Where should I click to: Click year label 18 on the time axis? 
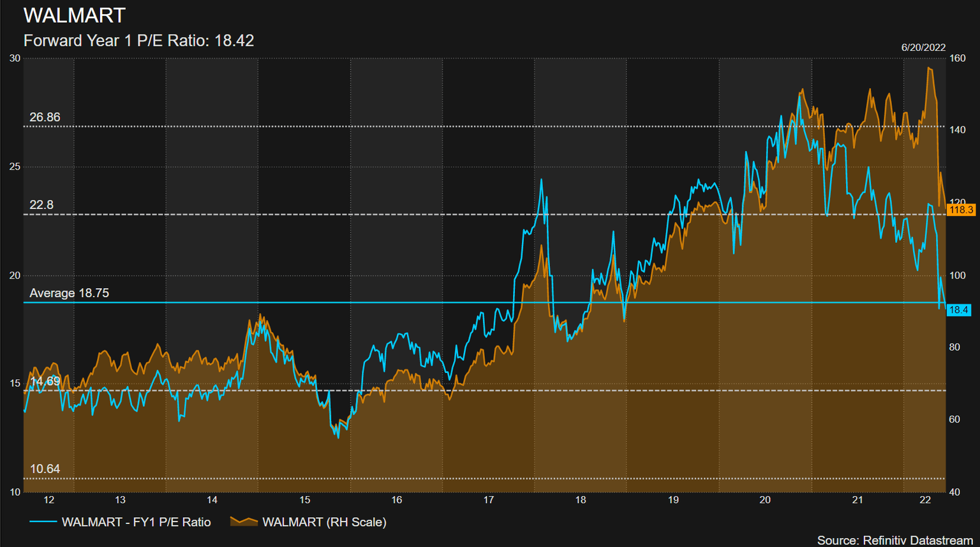coord(581,500)
